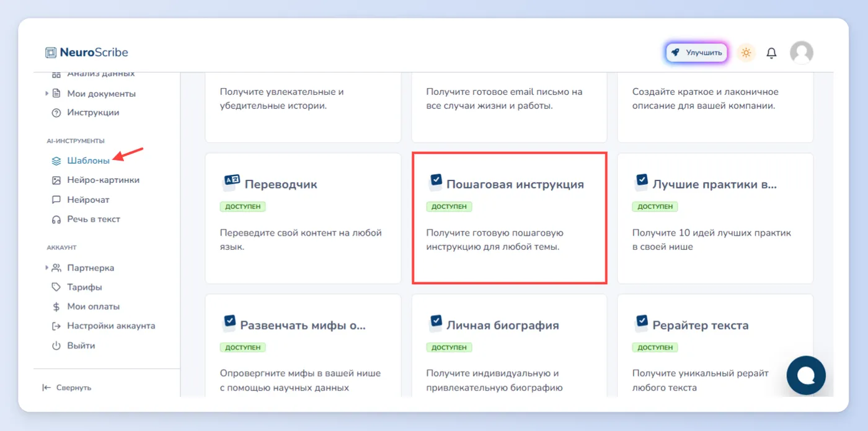Open the Переводчик template title

coord(281,184)
